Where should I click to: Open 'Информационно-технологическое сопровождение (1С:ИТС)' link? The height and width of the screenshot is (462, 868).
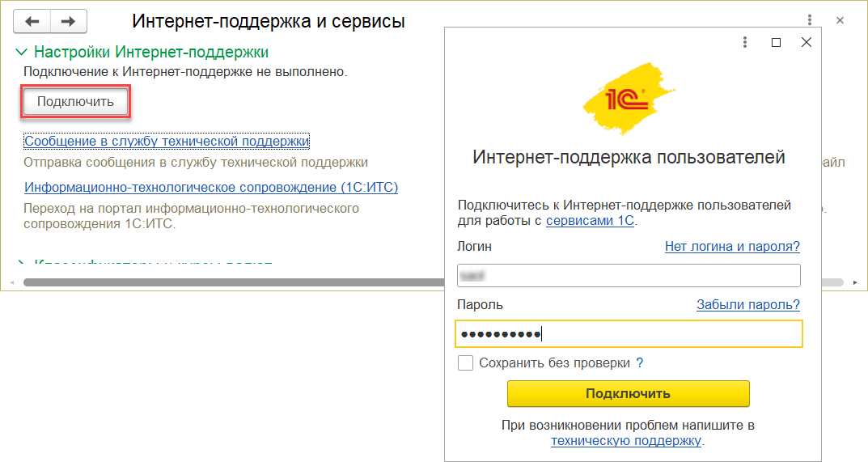tap(211, 188)
